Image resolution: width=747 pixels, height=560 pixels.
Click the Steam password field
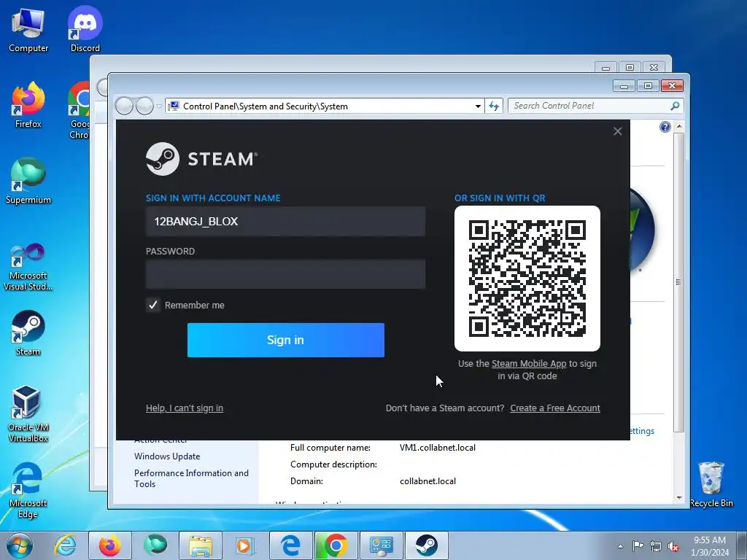tap(285, 274)
